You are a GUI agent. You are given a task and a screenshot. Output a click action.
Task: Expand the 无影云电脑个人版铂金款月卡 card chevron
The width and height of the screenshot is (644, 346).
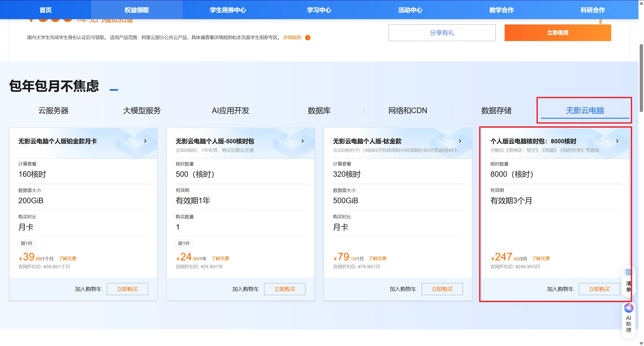point(145,141)
